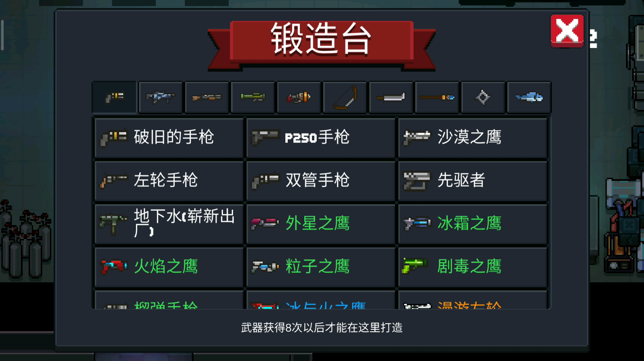Choose the 冰霜之鹰 weapon entry

coord(473,224)
